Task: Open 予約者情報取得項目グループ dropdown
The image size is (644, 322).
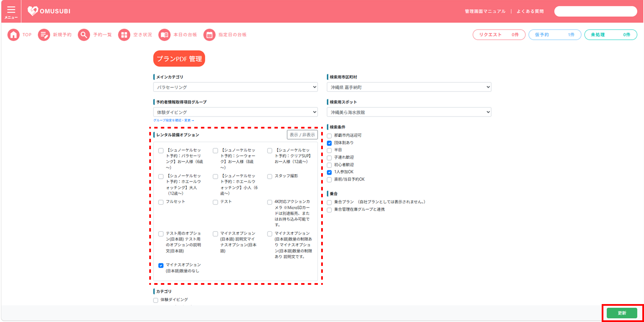Action: (236, 112)
